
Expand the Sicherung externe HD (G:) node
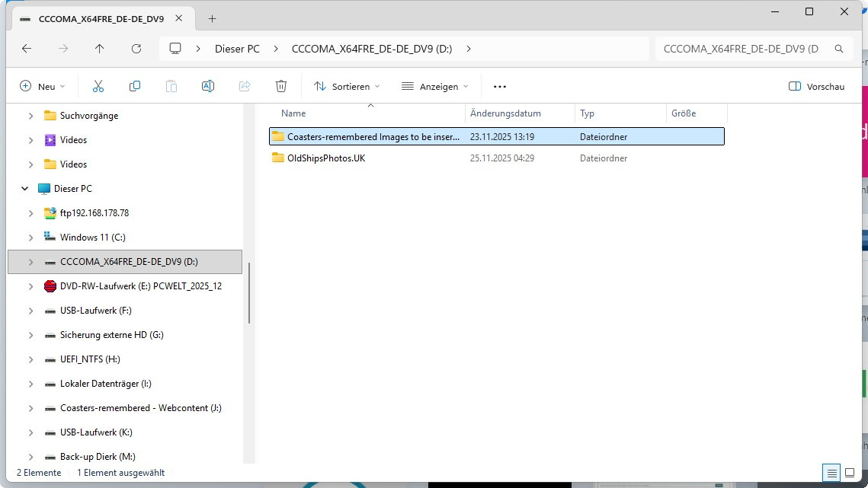pyautogui.click(x=31, y=335)
